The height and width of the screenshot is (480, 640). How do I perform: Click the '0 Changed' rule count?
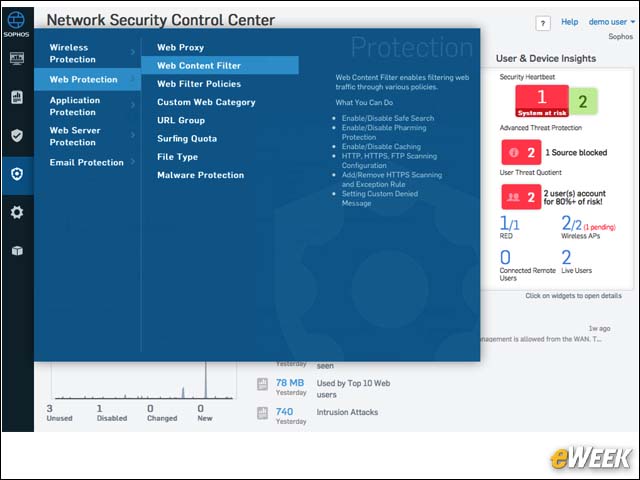click(162, 413)
